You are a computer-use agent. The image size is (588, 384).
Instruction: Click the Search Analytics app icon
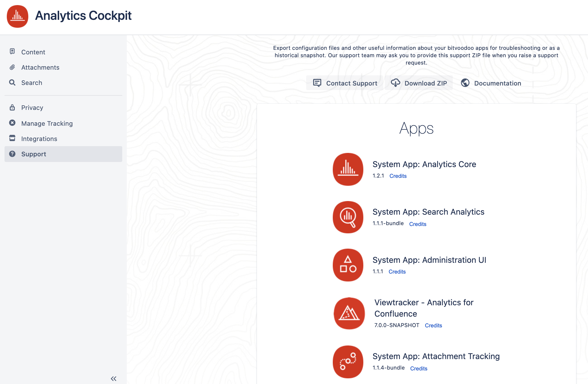348,217
